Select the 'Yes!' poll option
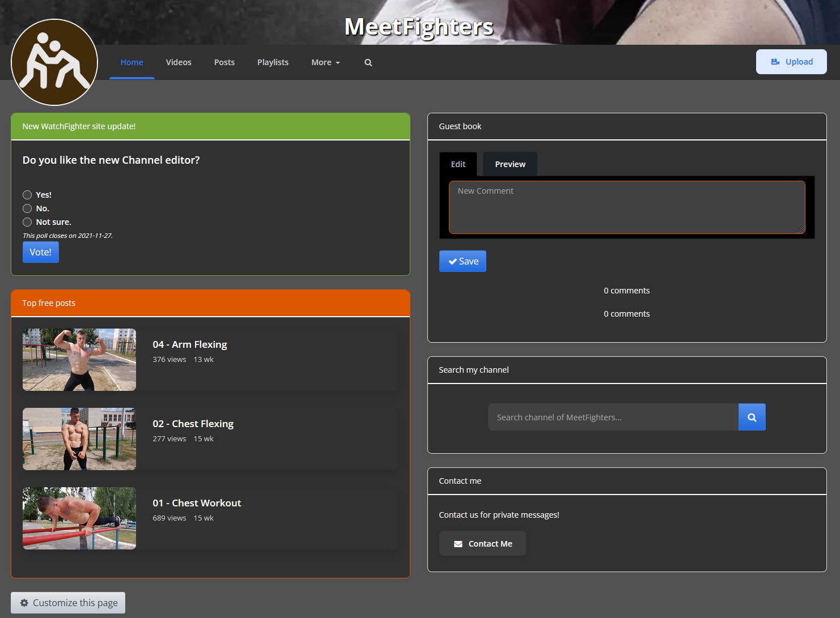The image size is (840, 618). tap(27, 195)
